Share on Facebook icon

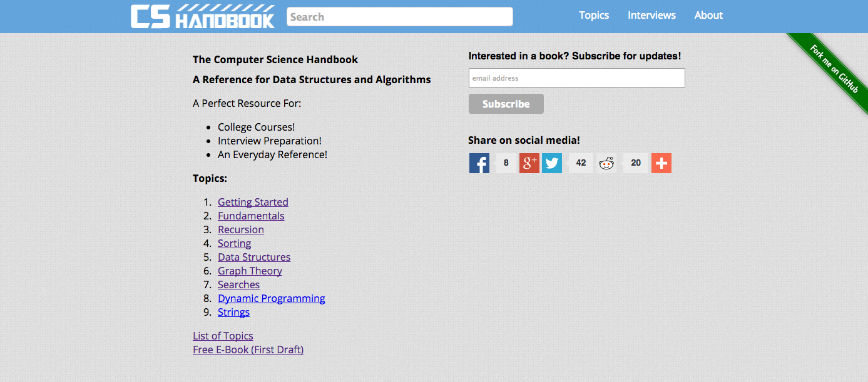pyautogui.click(x=479, y=163)
